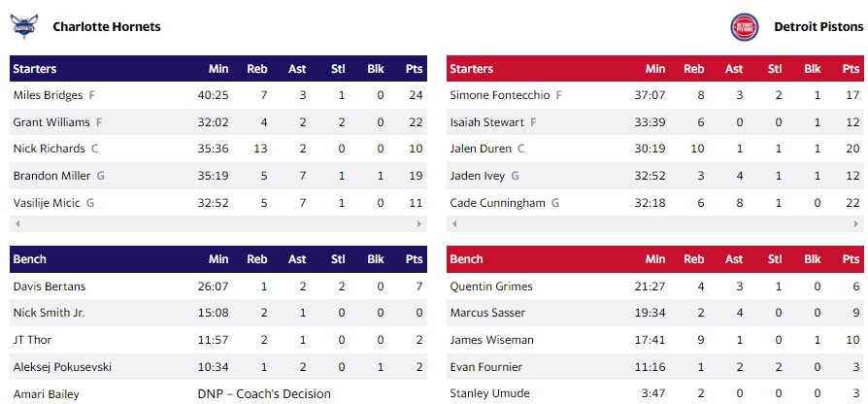Sort Hornets starters by Pts column

[415, 69]
